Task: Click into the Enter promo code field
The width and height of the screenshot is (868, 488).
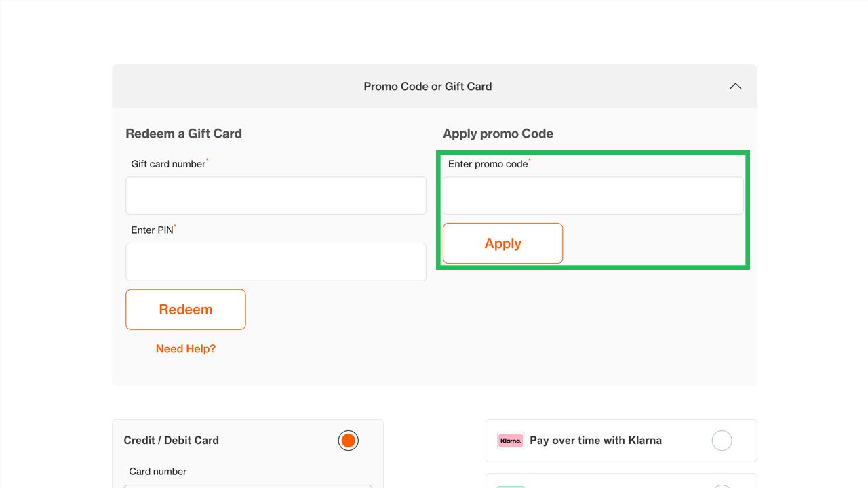Action: click(x=593, y=196)
